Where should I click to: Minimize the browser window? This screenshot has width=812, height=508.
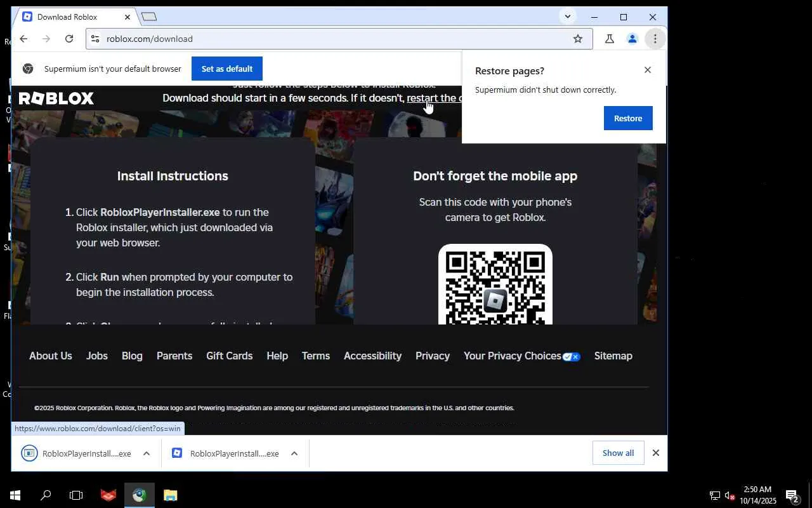[x=594, y=17]
